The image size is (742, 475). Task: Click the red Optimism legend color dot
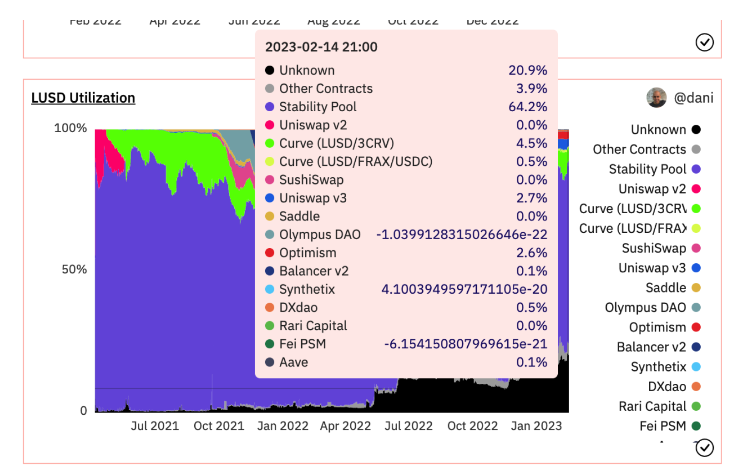[x=696, y=327]
